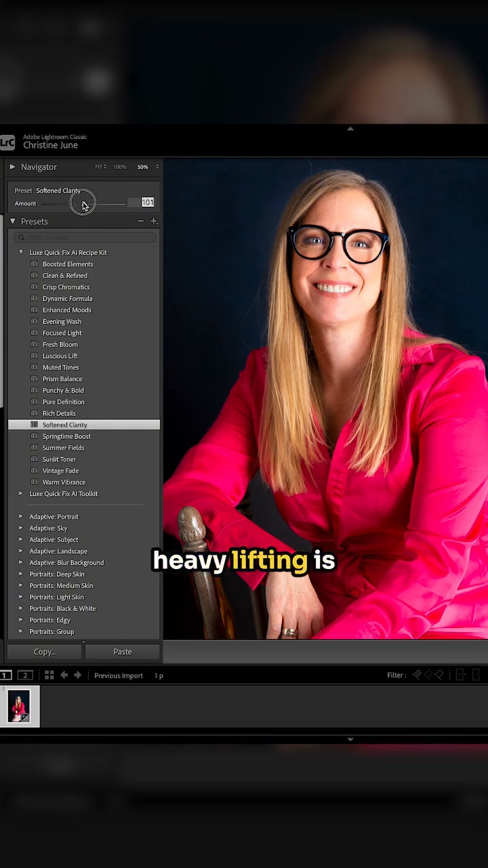Open second window display 2
488x868 pixels.
click(25, 675)
